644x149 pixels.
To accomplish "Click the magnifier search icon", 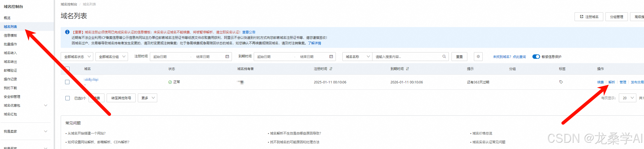I will point(444,57).
